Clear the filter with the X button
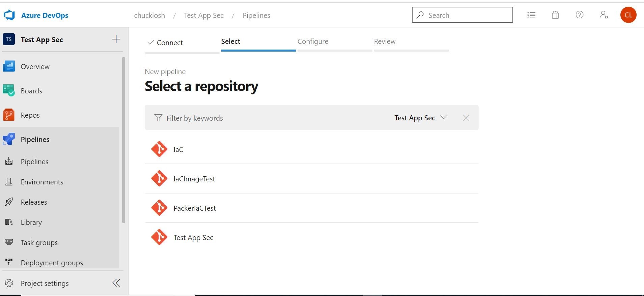 (x=466, y=118)
